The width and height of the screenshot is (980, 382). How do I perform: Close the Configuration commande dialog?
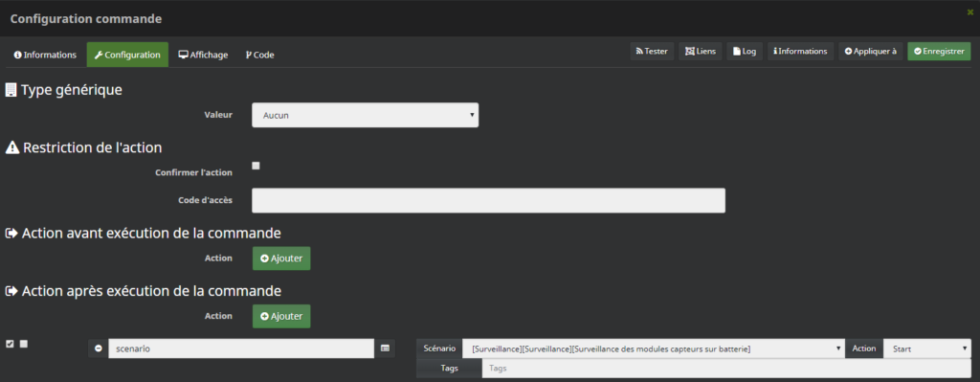tap(970, 11)
